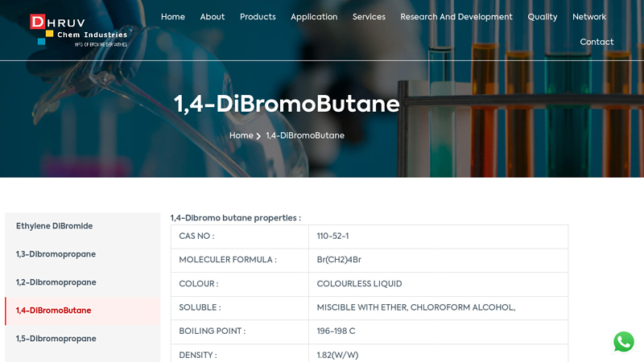Open 1,5-Dibromopropane sidebar entry
Image resolution: width=644 pixels, height=362 pixels.
point(56,339)
